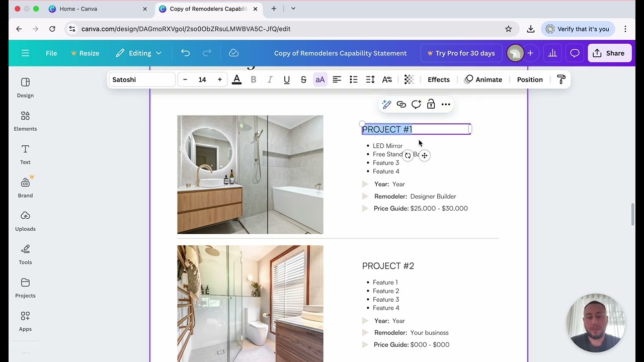644x362 pixels.
Task: Click the move handle near text
Action: tap(425, 155)
